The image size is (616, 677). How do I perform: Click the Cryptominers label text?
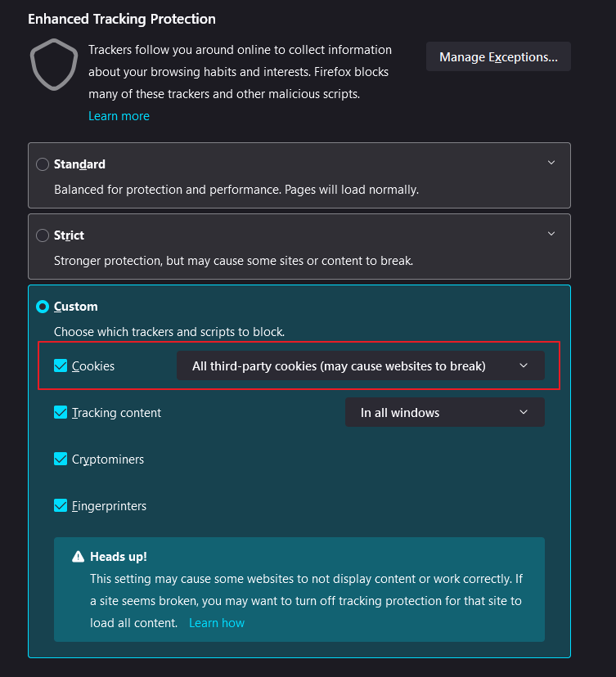click(x=108, y=460)
